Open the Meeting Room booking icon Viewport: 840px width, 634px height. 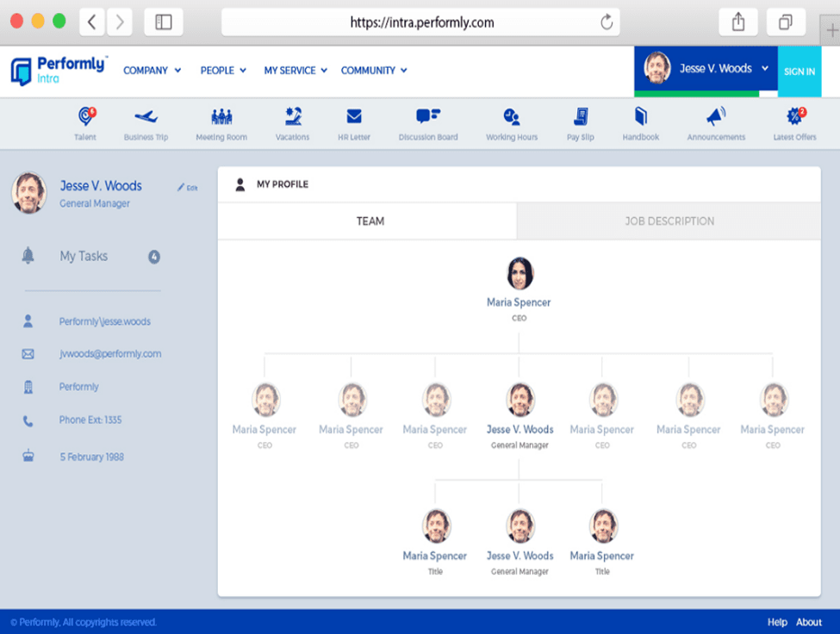[221, 117]
